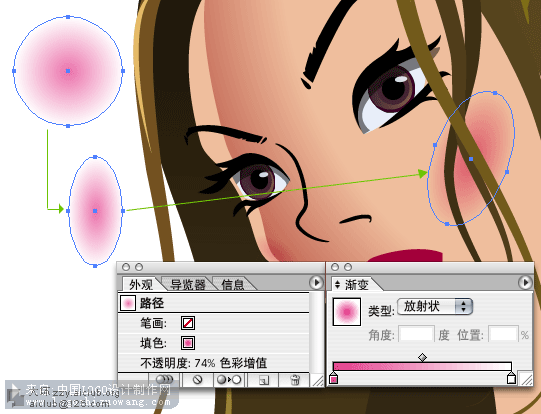The height and width of the screenshot is (414, 541).
Task: Click the Clear Appearance no-symbol icon
Action: point(197,380)
